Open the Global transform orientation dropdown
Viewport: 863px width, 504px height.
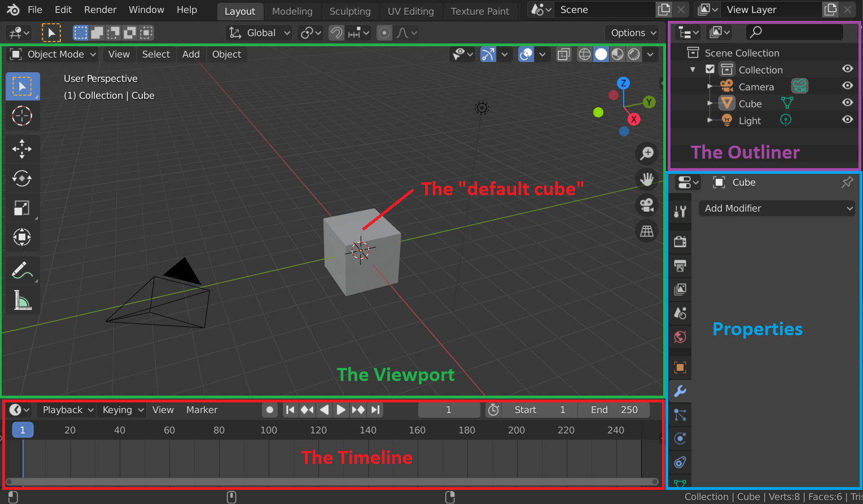click(259, 33)
